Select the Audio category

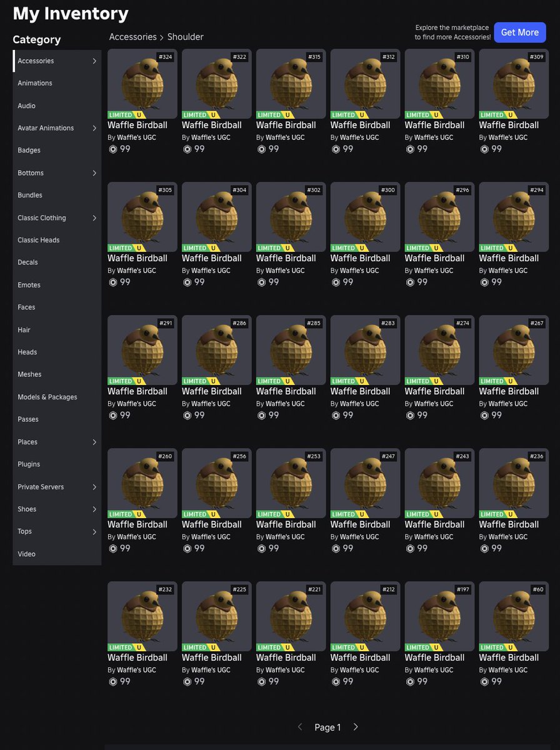[57, 106]
